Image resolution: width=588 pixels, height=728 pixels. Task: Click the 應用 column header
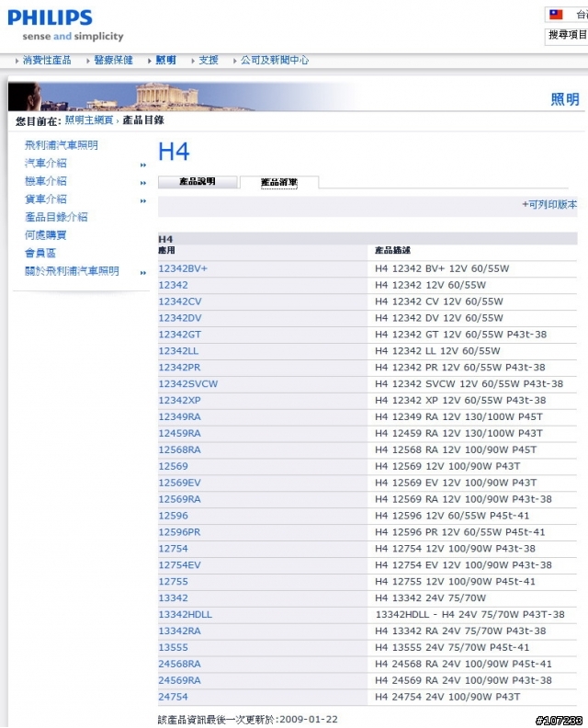click(166, 251)
